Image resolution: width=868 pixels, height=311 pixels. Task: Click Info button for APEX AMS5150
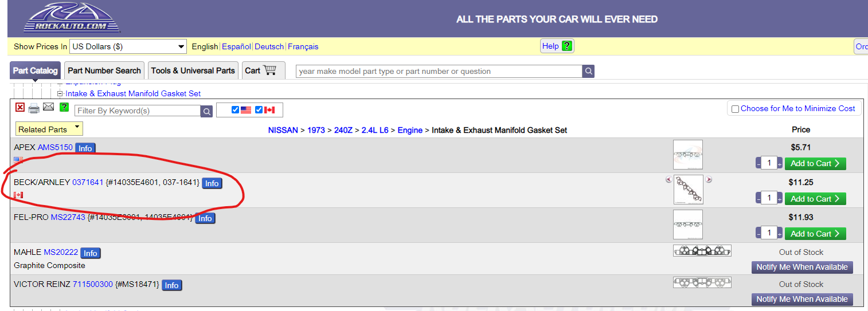click(85, 148)
